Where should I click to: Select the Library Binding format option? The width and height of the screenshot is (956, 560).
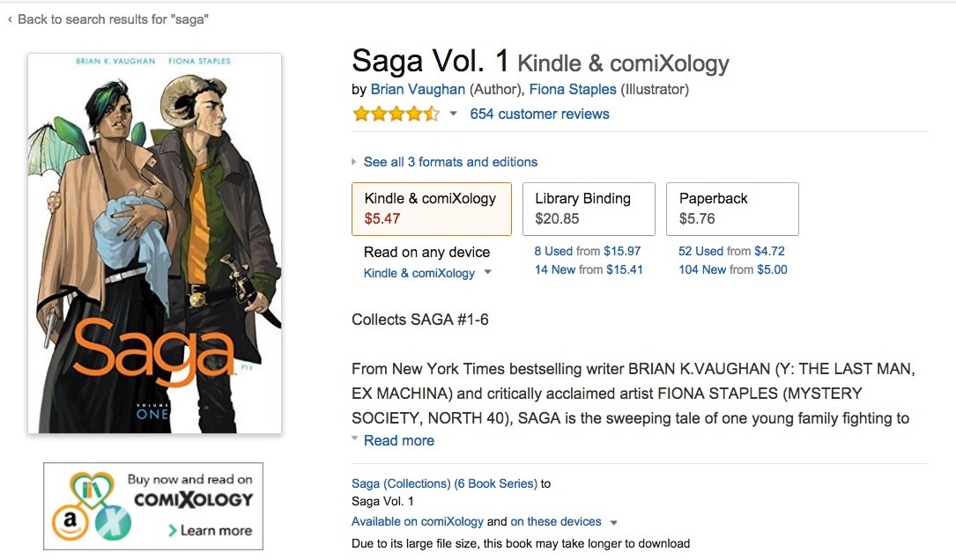tap(589, 209)
